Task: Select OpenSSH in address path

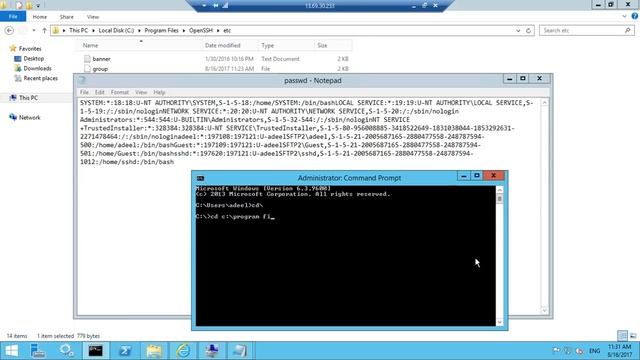Action: [200, 31]
